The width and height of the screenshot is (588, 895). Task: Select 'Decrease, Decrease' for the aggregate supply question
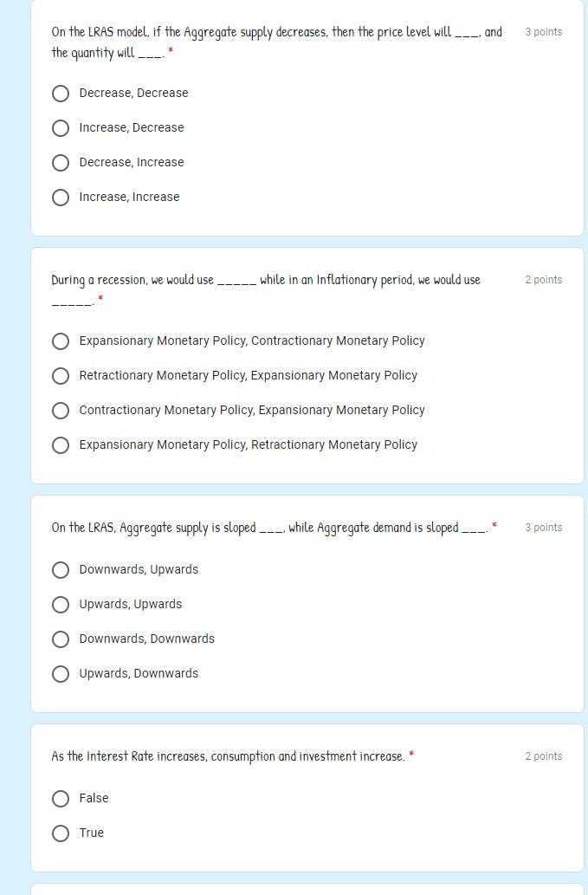click(61, 93)
